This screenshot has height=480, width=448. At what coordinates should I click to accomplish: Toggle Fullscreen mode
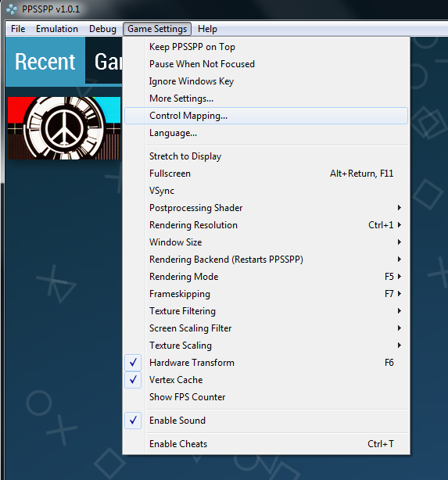click(x=266, y=174)
